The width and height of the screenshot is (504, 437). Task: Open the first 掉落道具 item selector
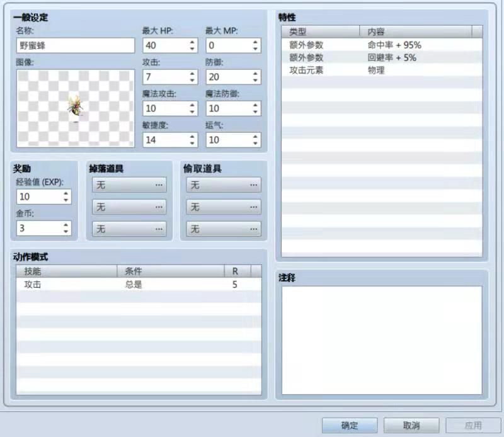[x=129, y=184]
